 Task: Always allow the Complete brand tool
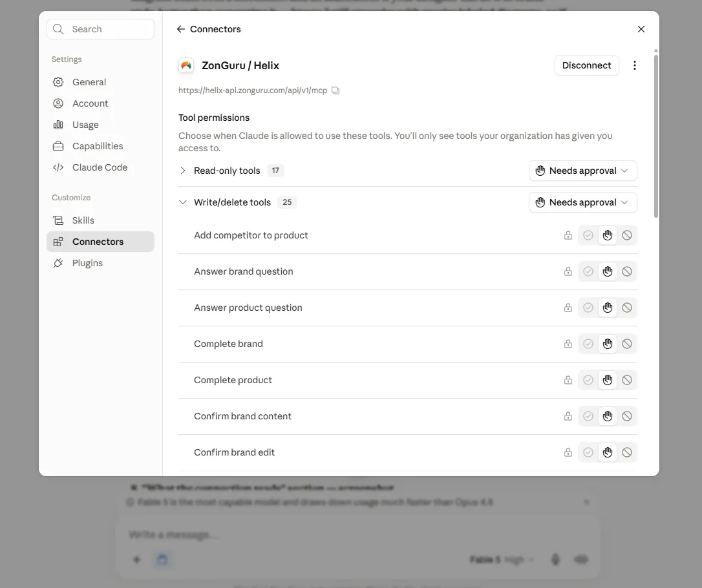point(588,344)
